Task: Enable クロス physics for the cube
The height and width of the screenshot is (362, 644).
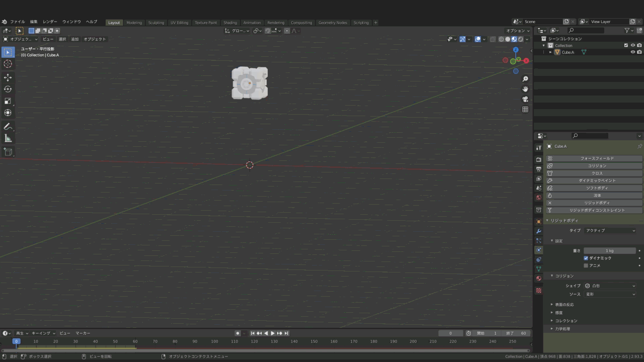Action: pos(597,173)
